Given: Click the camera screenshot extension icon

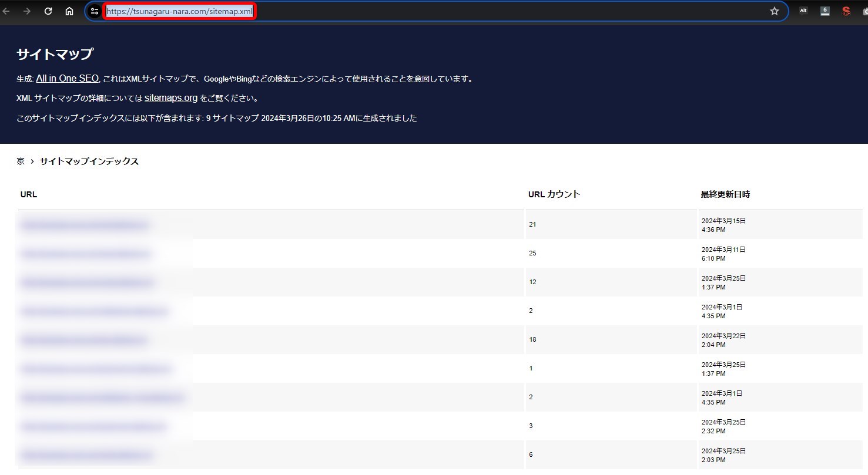Looking at the screenshot, I should point(865,11).
